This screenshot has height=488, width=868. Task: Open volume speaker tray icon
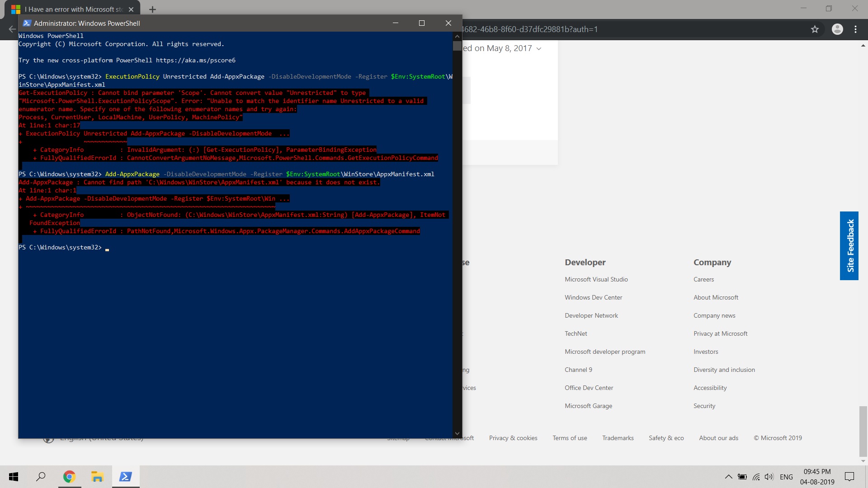click(x=769, y=477)
